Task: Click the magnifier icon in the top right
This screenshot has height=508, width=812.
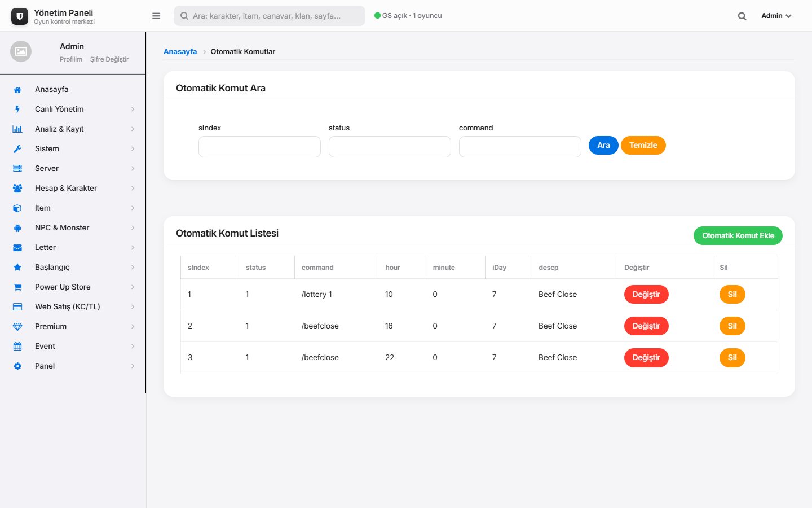Action: point(742,16)
